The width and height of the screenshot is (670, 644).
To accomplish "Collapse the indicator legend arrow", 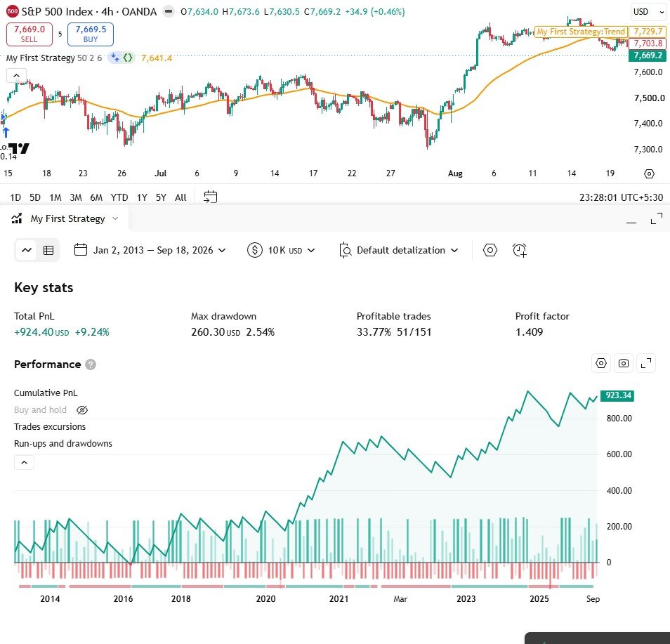I will (16, 76).
